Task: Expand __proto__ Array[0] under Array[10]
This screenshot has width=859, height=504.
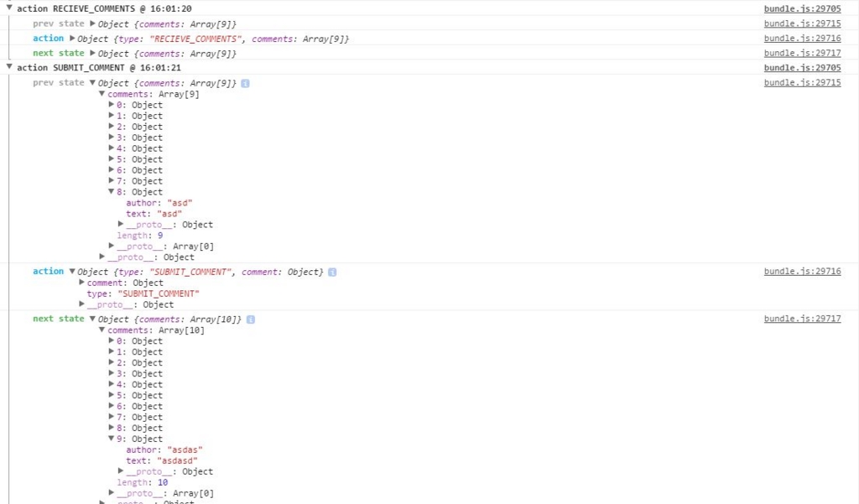Action: pos(112,493)
